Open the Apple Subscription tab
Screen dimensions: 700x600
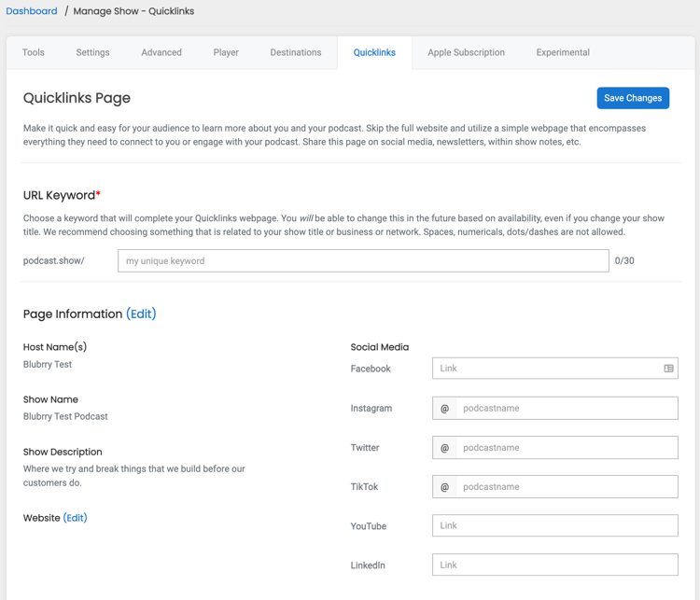pyautogui.click(x=466, y=52)
